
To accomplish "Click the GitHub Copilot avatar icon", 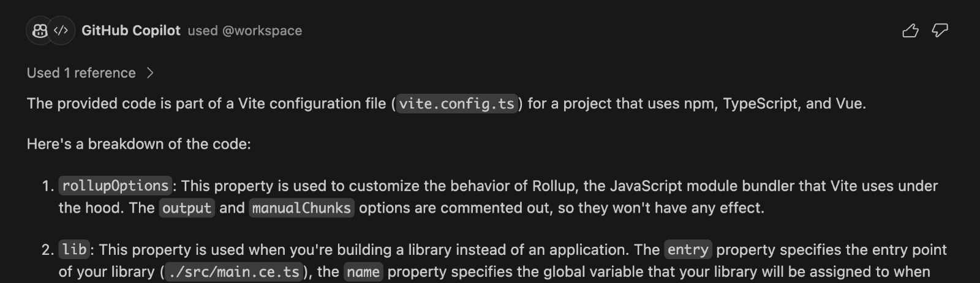I will pyautogui.click(x=40, y=31).
